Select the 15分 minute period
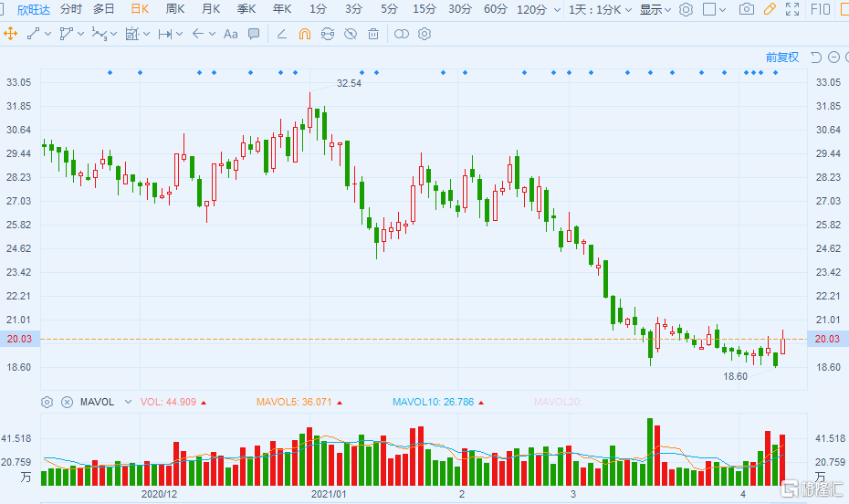849x504 pixels. click(424, 9)
